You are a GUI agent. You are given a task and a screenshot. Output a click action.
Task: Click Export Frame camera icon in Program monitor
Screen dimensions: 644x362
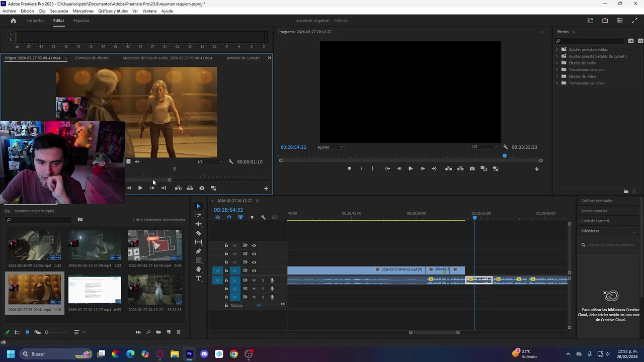click(x=472, y=168)
